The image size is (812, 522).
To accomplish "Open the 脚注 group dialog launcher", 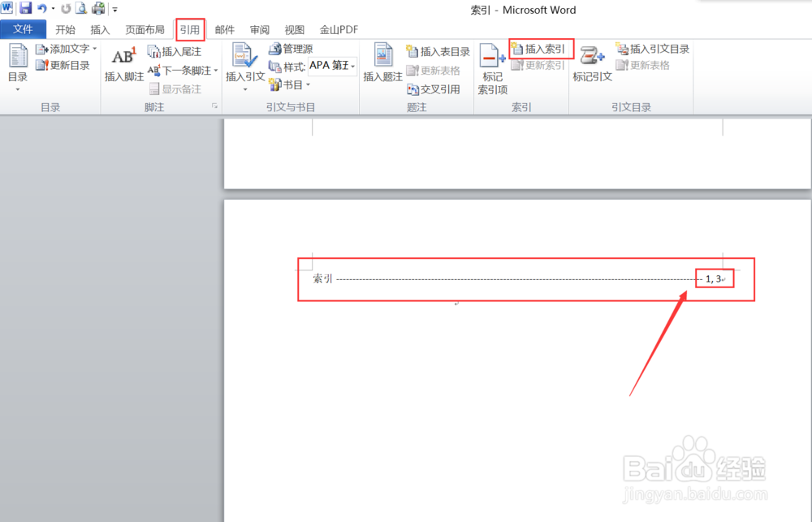I will tap(214, 106).
